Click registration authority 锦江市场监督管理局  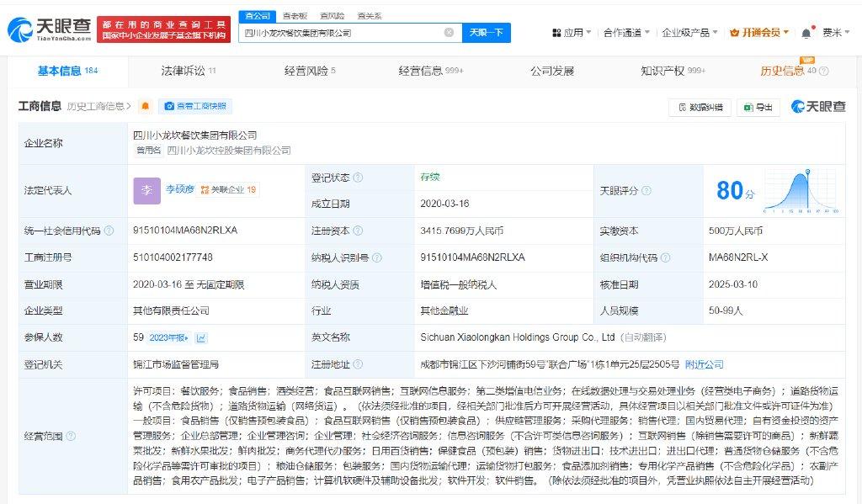[176, 364]
